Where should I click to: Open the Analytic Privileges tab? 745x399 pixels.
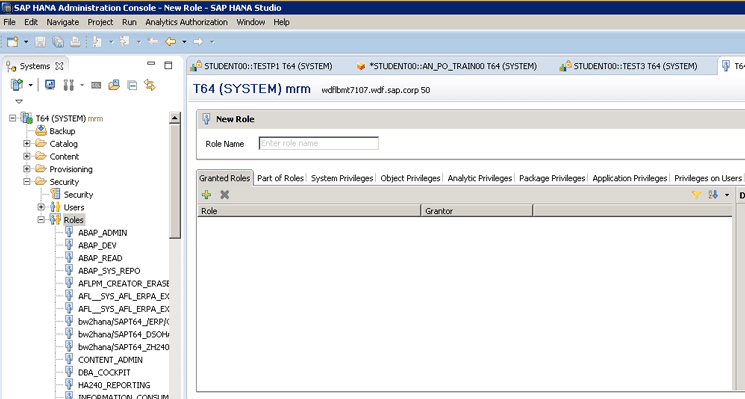[x=480, y=178]
